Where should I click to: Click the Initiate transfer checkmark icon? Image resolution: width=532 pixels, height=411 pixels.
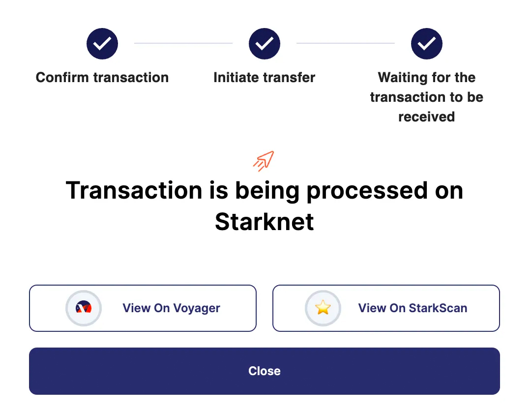(265, 44)
